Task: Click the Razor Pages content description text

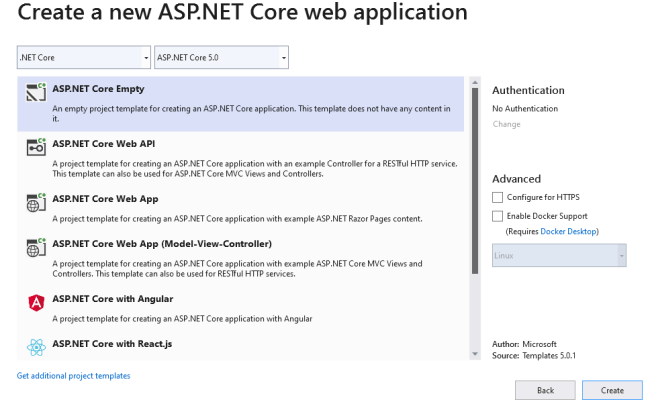Action: (x=237, y=219)
